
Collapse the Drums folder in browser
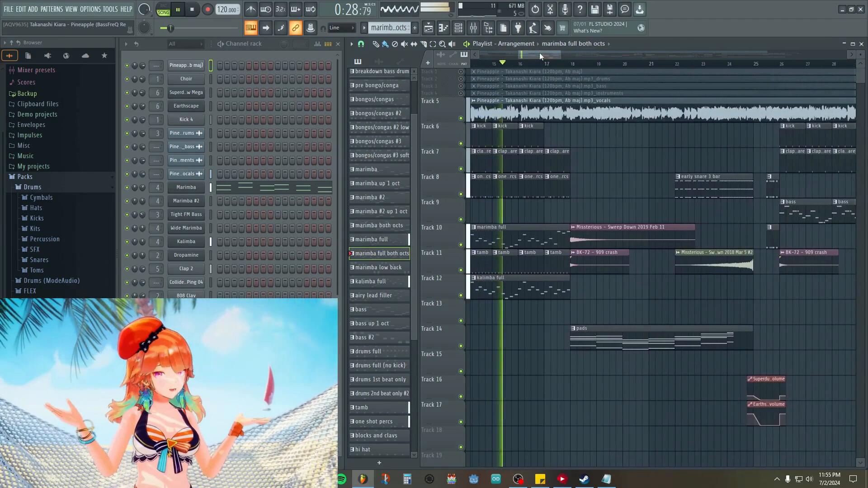pos(32,187)
